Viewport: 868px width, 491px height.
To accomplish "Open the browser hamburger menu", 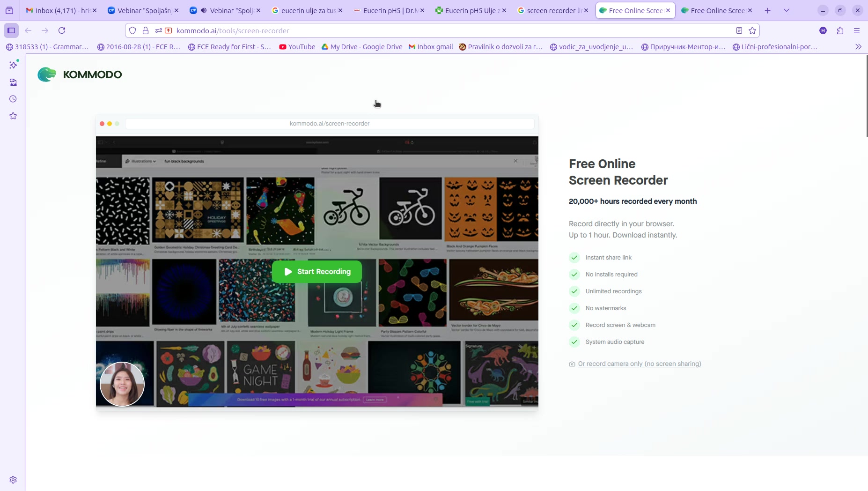I will point(857,30).
